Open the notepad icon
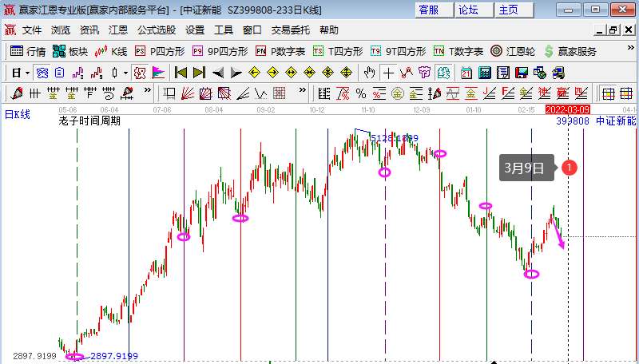This screenshot has width=639, height=364. click(x=503, y=73)
